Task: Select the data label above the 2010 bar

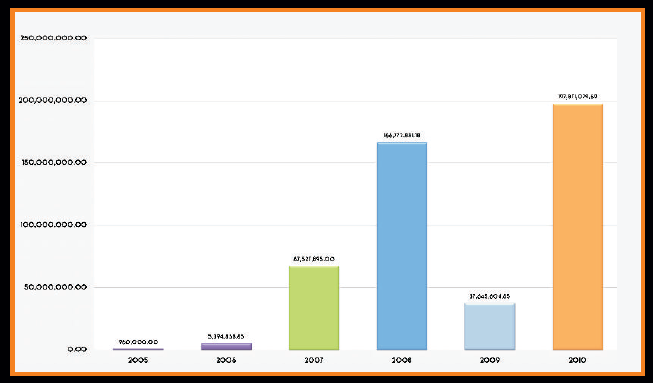Action: (578, 97)
